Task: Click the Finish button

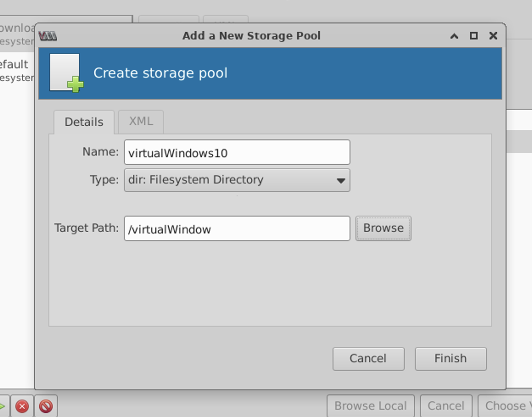Action: click(451, 359)
